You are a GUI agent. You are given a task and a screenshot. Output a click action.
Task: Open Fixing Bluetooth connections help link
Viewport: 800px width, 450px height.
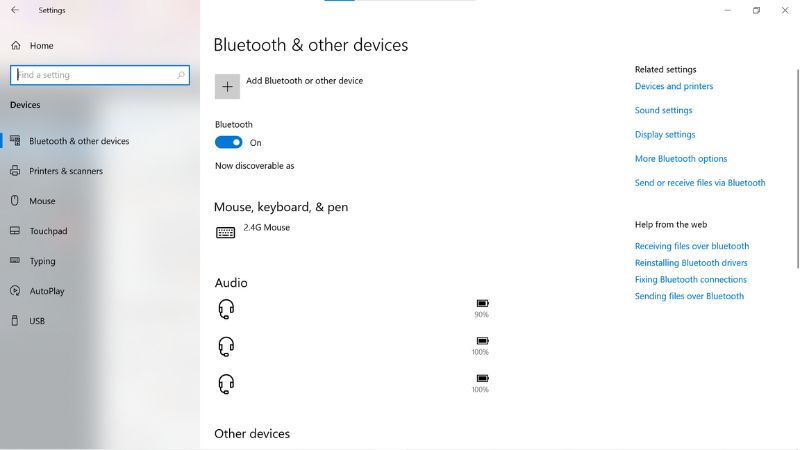tap(690, 280)
